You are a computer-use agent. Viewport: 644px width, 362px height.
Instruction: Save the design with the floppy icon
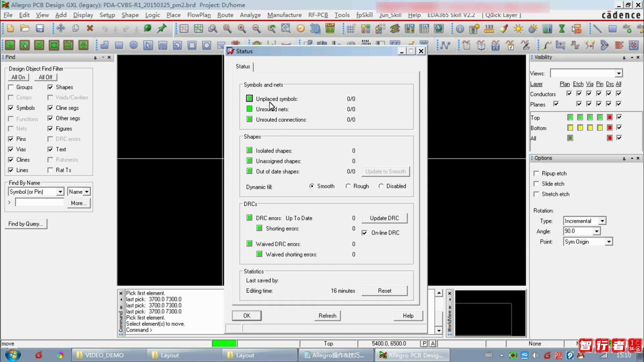click(40, 29)
